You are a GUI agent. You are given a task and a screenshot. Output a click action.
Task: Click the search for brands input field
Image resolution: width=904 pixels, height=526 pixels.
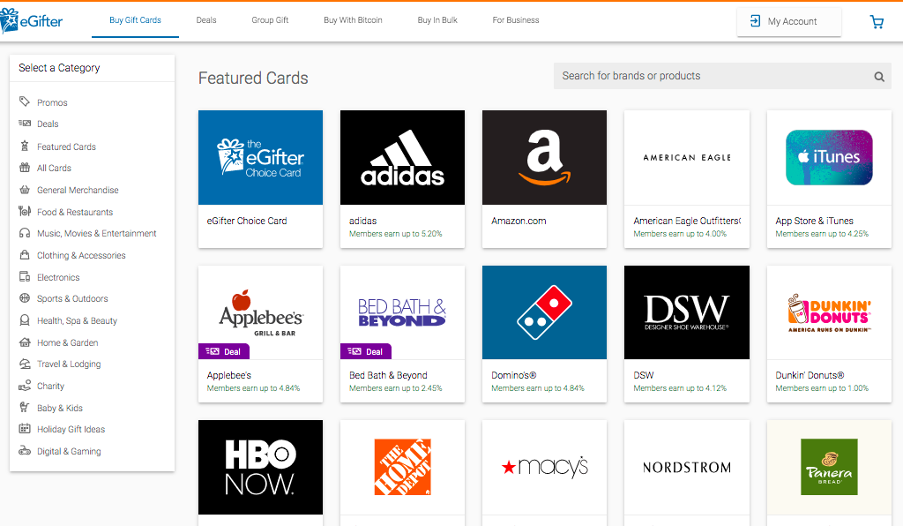coord(722,76)
